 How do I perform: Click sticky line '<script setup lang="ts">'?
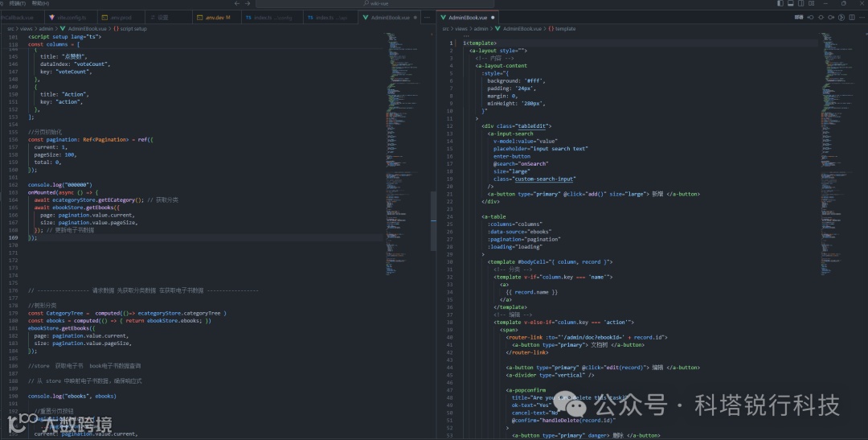click(x=65, y=36)
